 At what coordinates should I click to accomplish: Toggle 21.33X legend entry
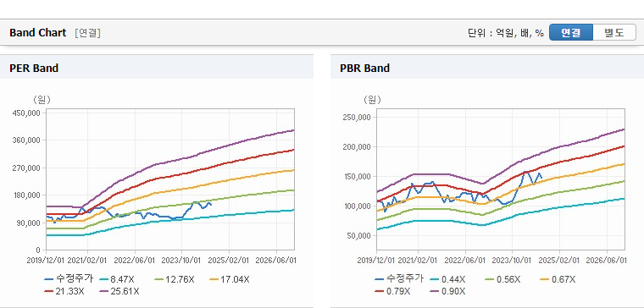[64, 291]
